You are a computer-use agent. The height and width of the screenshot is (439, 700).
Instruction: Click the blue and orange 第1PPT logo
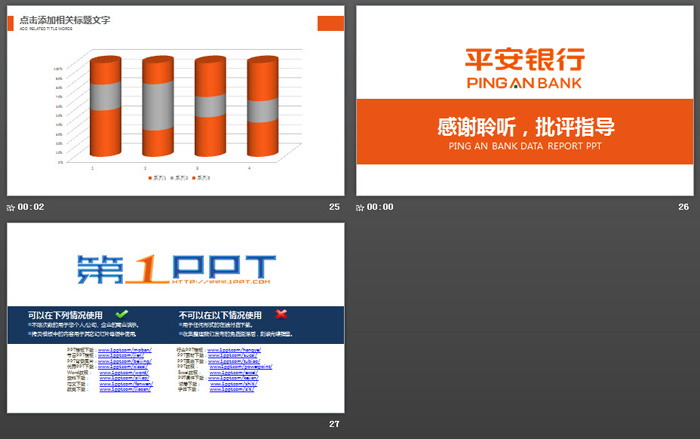pyautogui.click(x=175, y=268)
